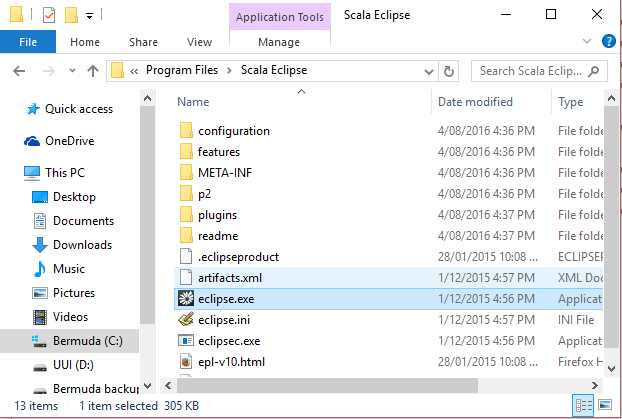Click the .eclipseproduct file icon
Image resolution: width=622 pixels, height=419 pixels.
click(x=186, y=256)
